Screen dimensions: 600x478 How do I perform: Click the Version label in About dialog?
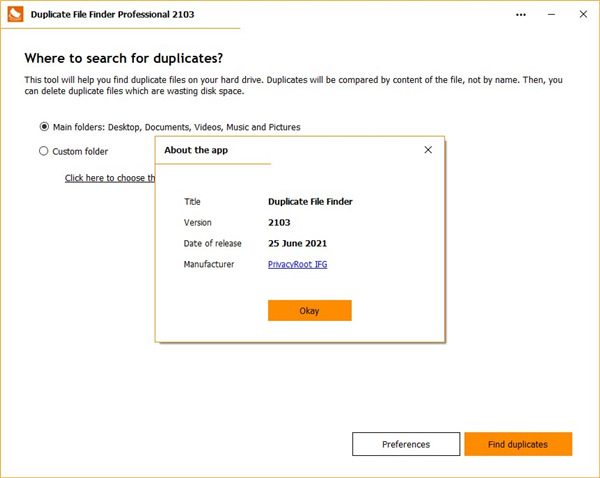click(x=197, y=222)
